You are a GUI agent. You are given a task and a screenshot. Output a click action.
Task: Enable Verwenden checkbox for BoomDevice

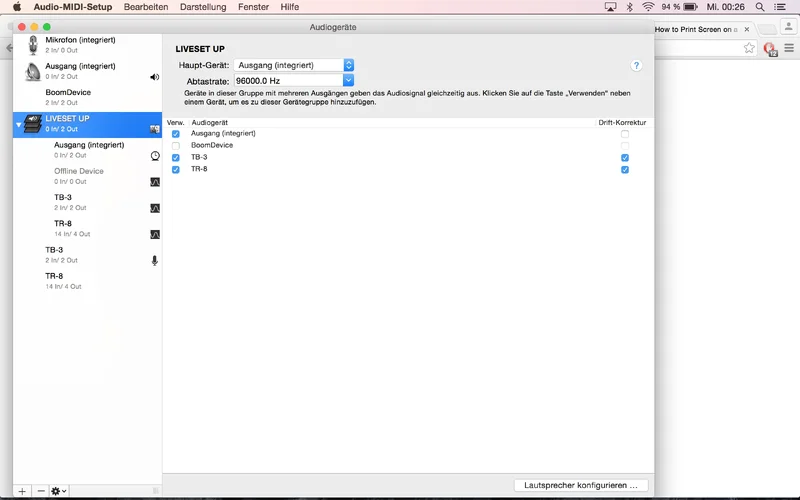[176, 145]
